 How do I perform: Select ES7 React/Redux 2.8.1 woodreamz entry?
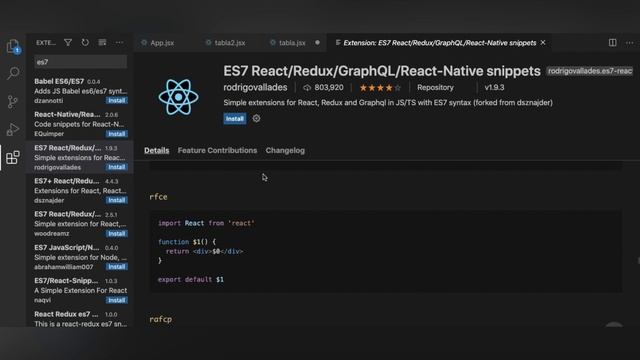click(x=80, y=224)
